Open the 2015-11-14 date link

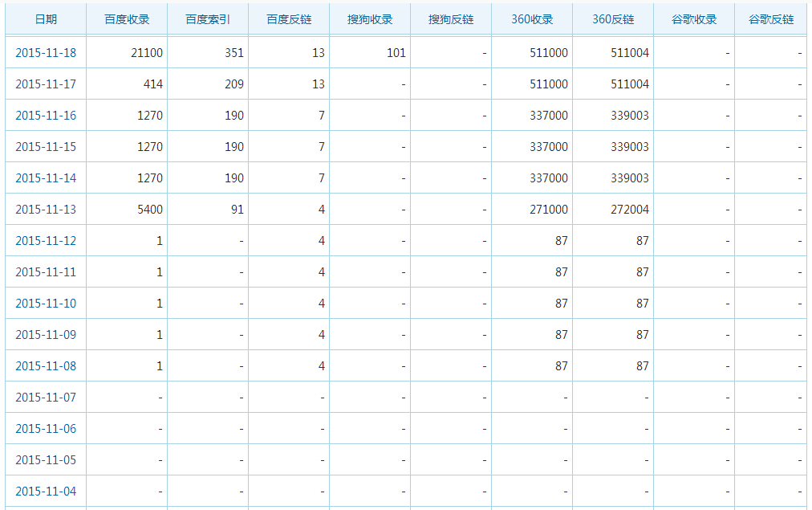click(46, 178)
